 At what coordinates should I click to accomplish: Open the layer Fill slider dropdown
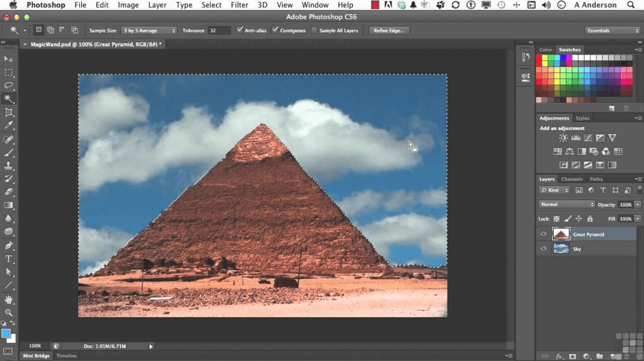tap(638, 219)
